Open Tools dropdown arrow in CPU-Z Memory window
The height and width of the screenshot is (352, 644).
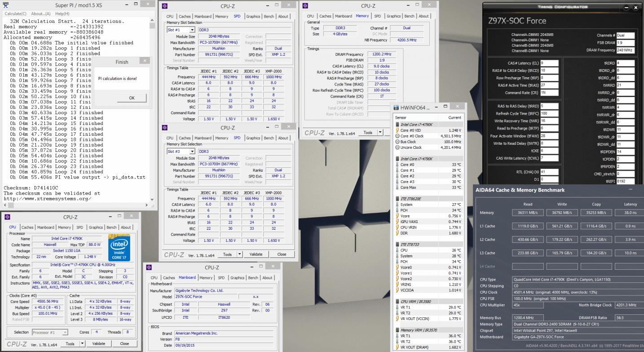[x=380, y=133]
